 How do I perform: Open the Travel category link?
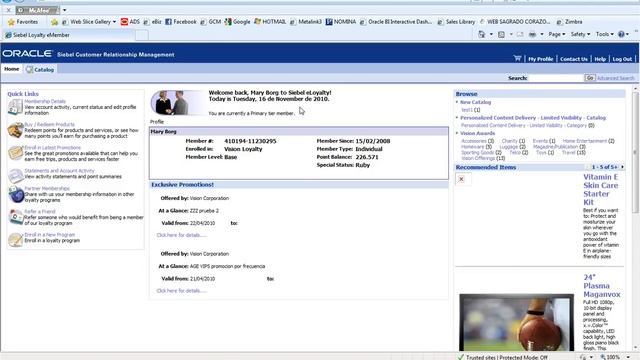pyautogui.click(x=569, y=152)
